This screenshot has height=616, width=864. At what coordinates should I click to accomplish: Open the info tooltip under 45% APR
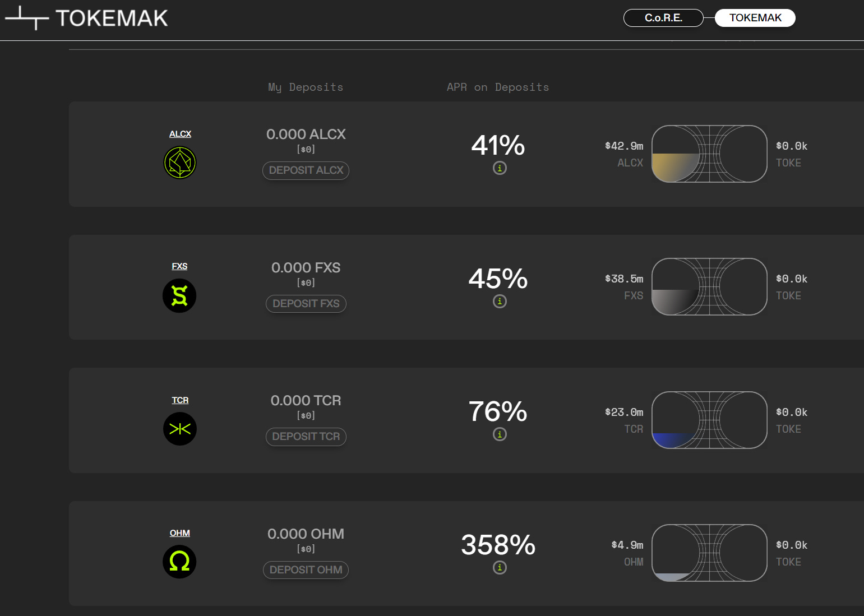coord(499,301)
